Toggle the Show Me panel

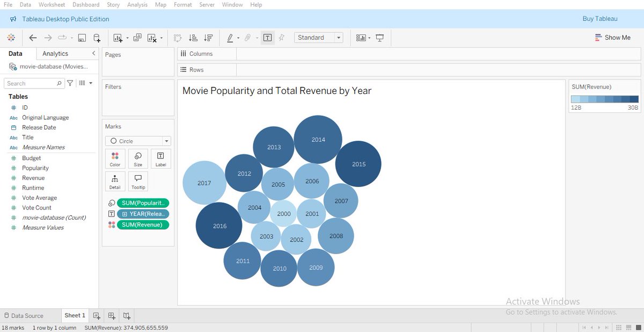point(613,38)
